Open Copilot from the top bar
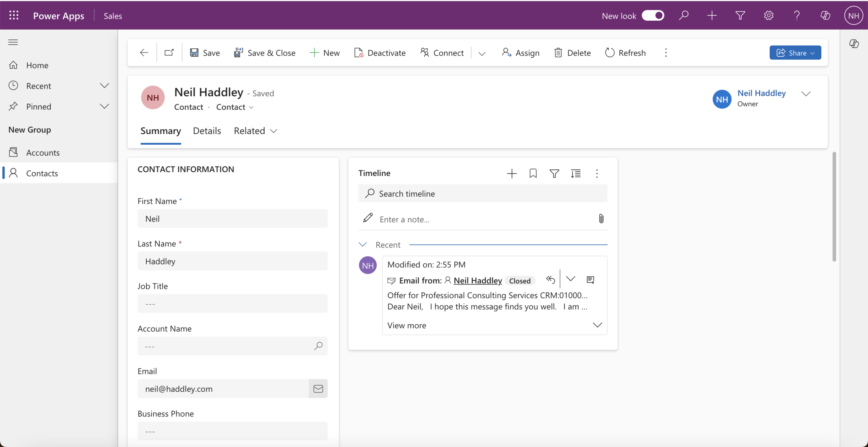 (x=825, y=15)
